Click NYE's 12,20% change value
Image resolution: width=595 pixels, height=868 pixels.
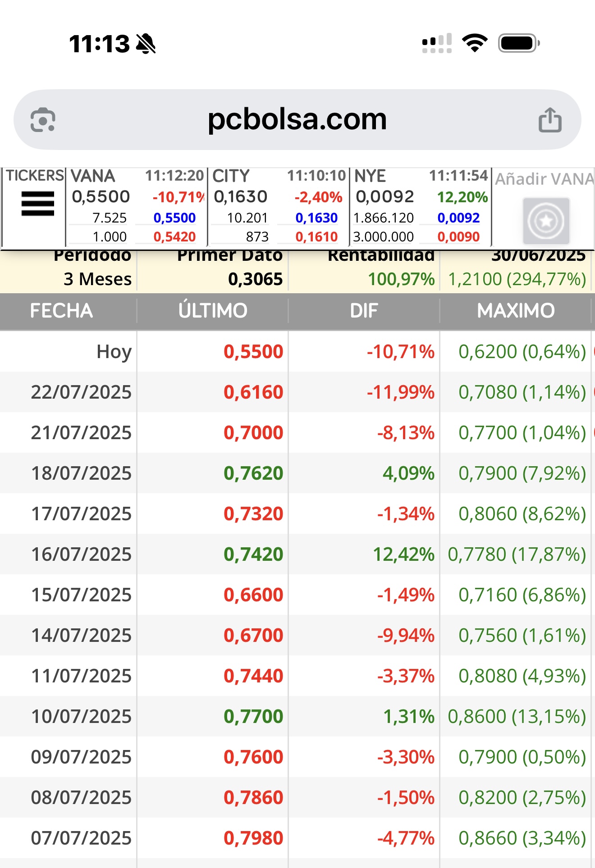pyautogui.click(x=462, y=197)
